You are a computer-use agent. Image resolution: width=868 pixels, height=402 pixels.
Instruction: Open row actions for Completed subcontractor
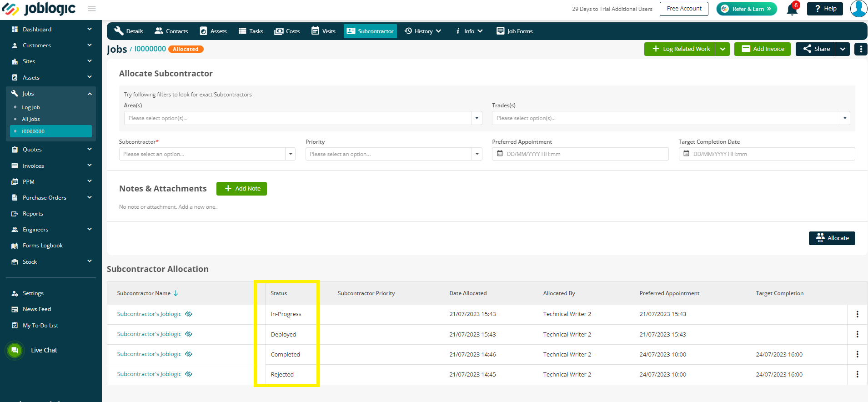(x=857, y=354)
